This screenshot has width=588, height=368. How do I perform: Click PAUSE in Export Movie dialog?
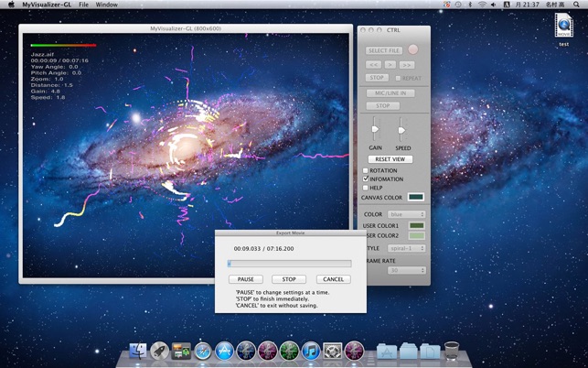[x=246, y=279]
